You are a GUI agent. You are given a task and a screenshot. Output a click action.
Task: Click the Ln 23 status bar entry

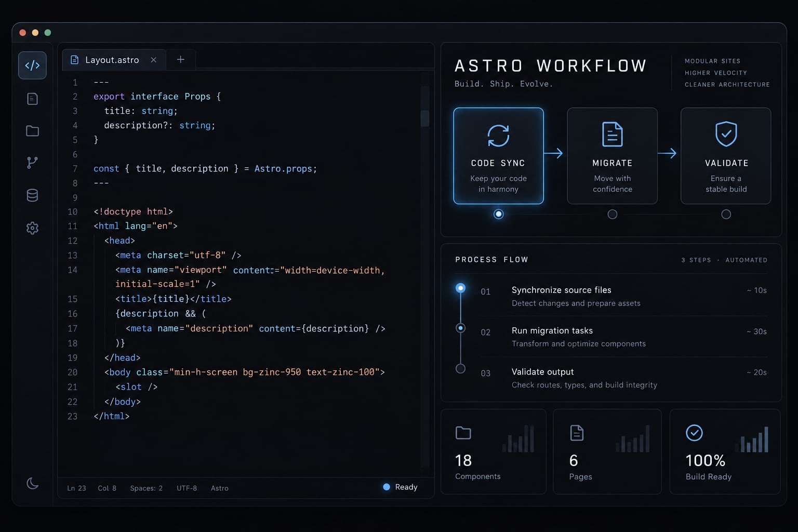tap(76, 488)
